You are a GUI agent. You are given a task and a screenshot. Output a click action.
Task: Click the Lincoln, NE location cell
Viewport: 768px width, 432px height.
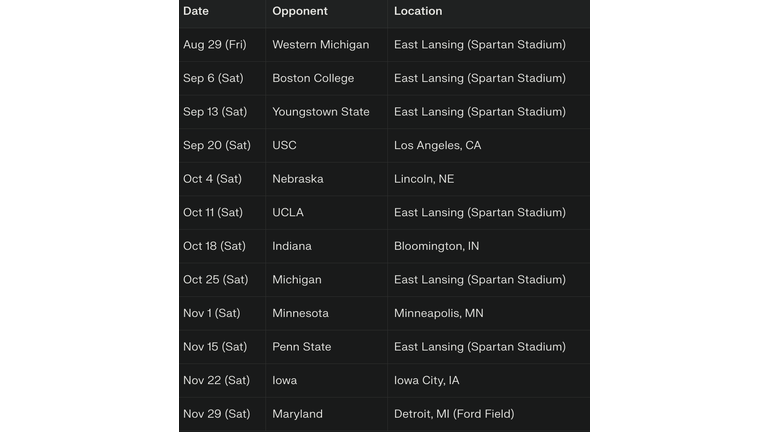pos(424,179)
